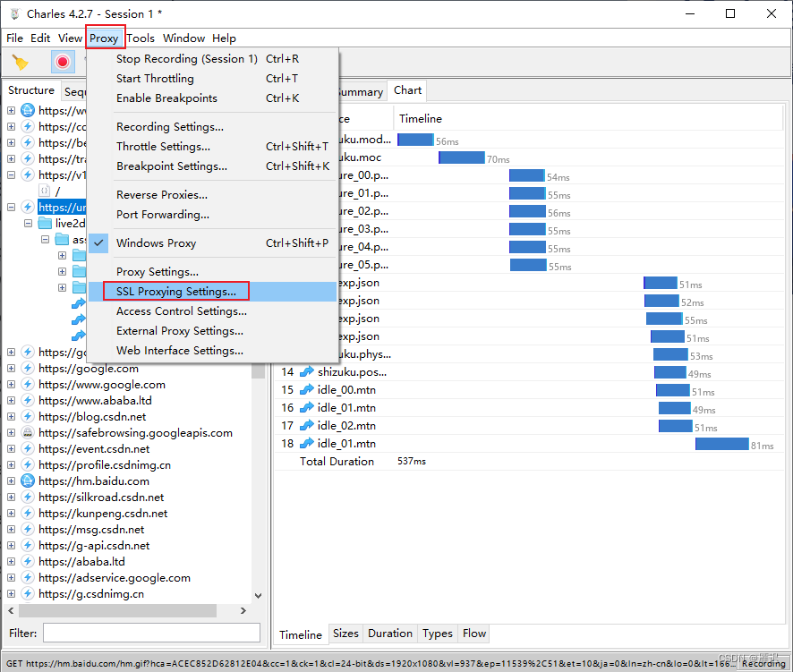This screenshot has width=793, height=672.
Task: Open SSL Proxying Settings menu item
Action: [x=212, y=292]
